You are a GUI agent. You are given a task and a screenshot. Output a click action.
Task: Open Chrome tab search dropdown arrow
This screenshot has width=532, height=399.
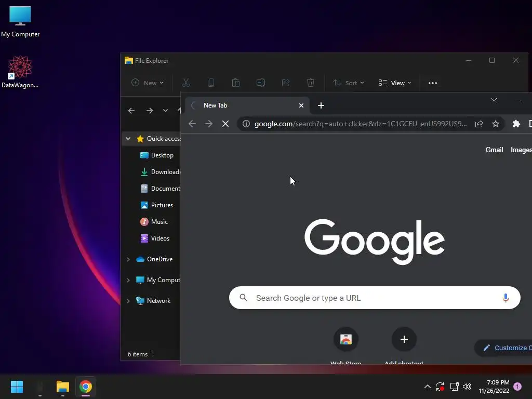pos(494,100)
